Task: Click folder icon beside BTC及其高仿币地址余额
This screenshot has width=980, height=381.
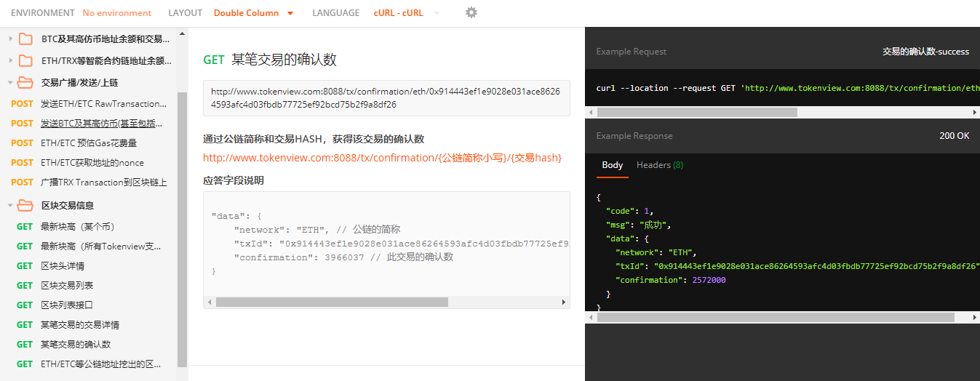Action: point(25,39)
